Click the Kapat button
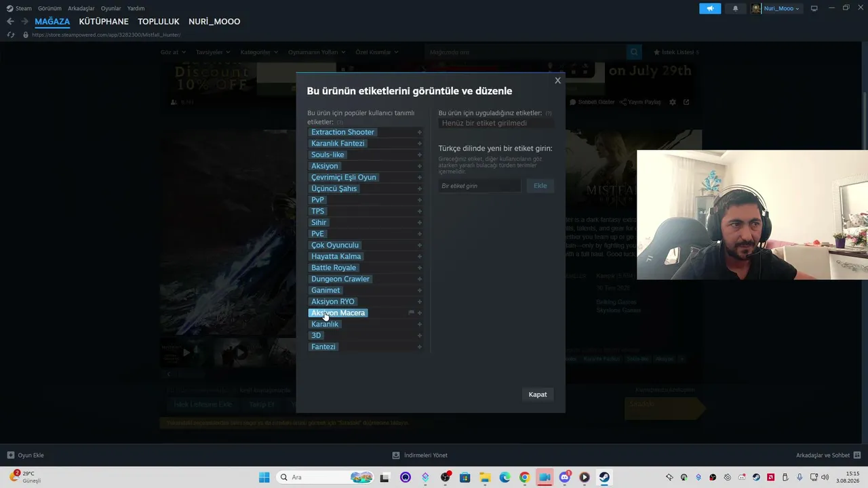The image size is (868, 488). pyautogui.click(x=538, y=394)
